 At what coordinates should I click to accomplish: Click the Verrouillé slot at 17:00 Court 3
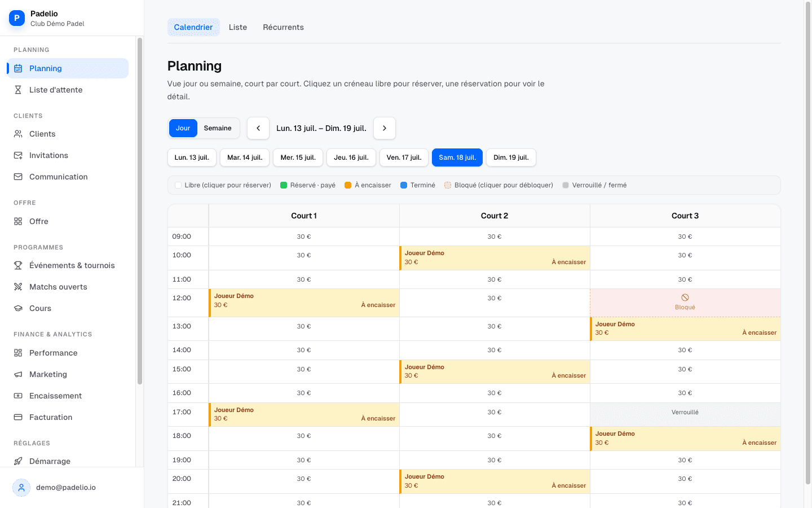pos(685,414)
